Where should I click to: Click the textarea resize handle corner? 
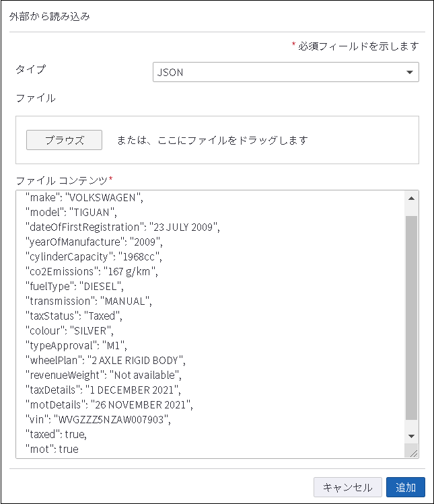[413, 454]
